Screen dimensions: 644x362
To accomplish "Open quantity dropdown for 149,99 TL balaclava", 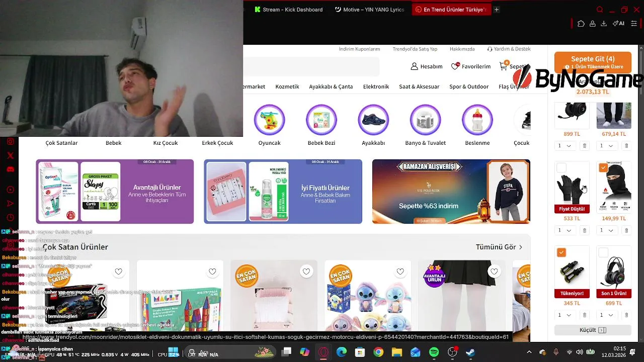I will 607,230.
